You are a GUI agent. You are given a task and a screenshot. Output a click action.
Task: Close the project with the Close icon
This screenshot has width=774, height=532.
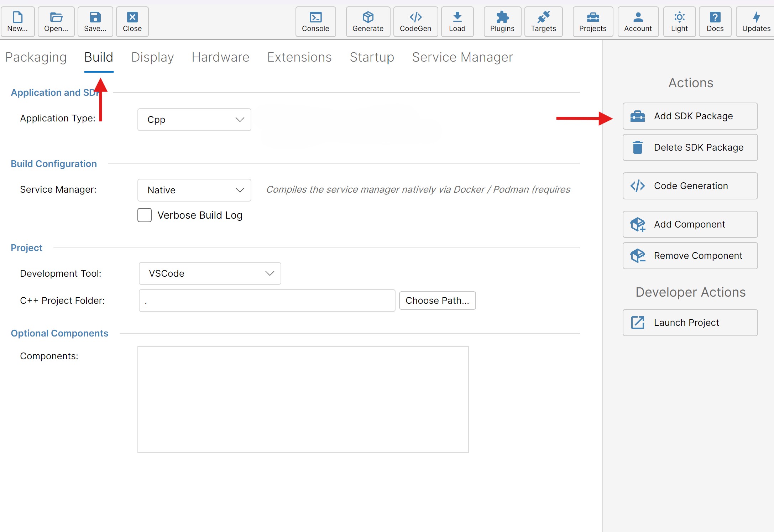(132, 22)
